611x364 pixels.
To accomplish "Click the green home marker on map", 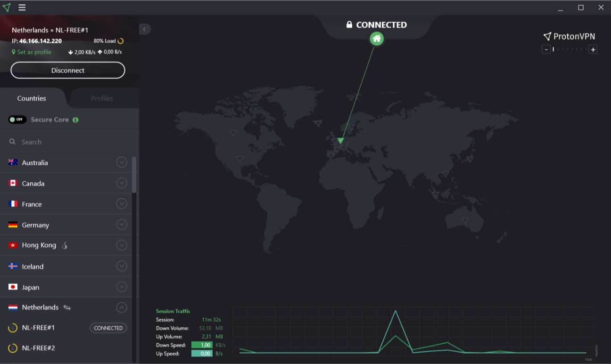I will [x=376, y=39].
